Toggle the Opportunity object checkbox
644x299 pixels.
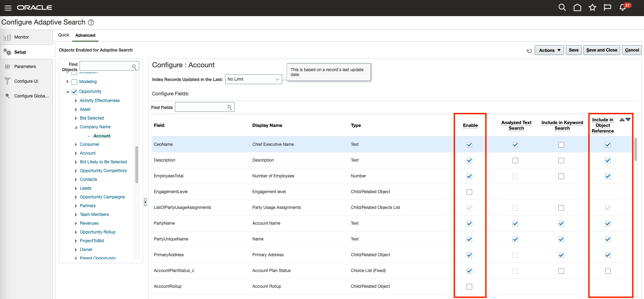(x=74, y=92)
